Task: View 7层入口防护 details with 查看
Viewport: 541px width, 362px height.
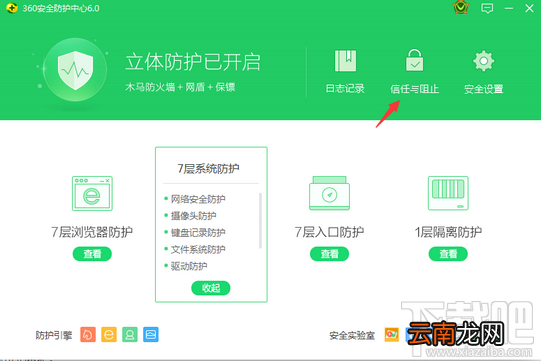Action: [329, 254]
